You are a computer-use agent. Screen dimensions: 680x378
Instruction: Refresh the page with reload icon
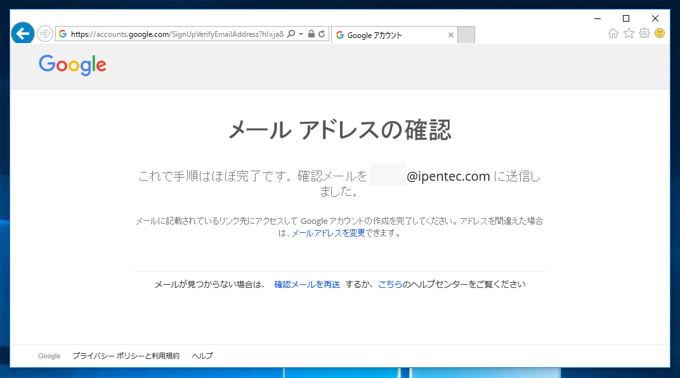321,34
